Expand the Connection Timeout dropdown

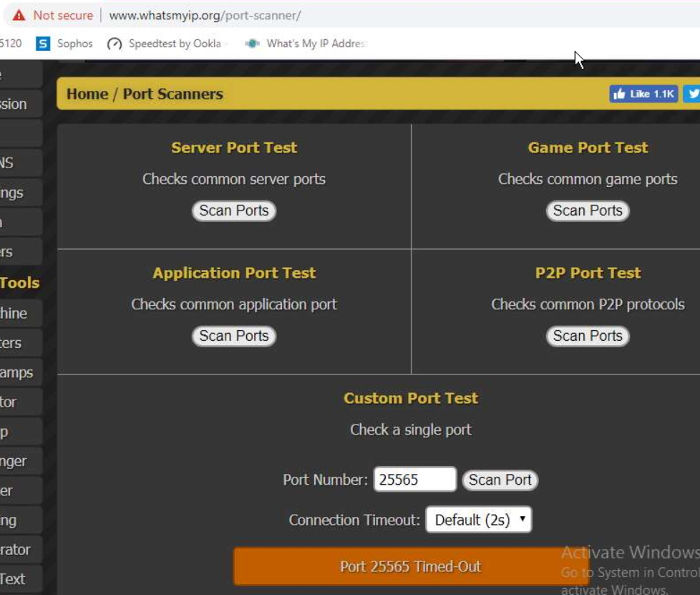(x=479, y=520)
